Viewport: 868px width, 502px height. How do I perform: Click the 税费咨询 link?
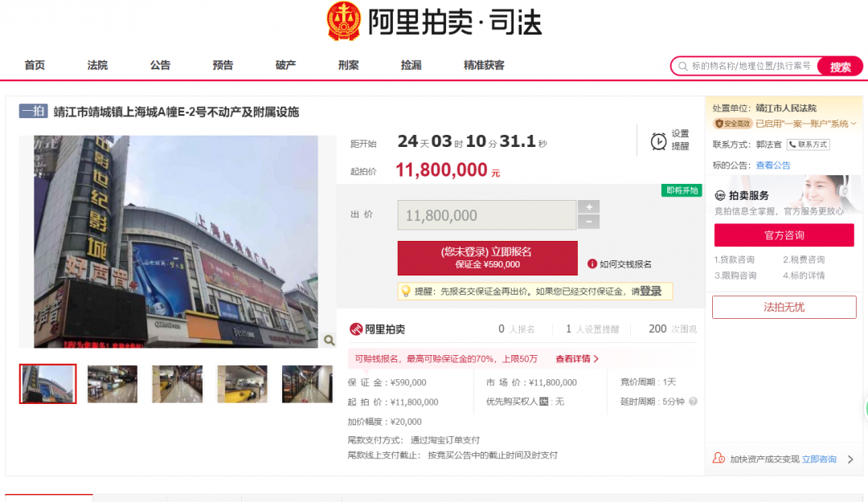[x=804, y=259]
